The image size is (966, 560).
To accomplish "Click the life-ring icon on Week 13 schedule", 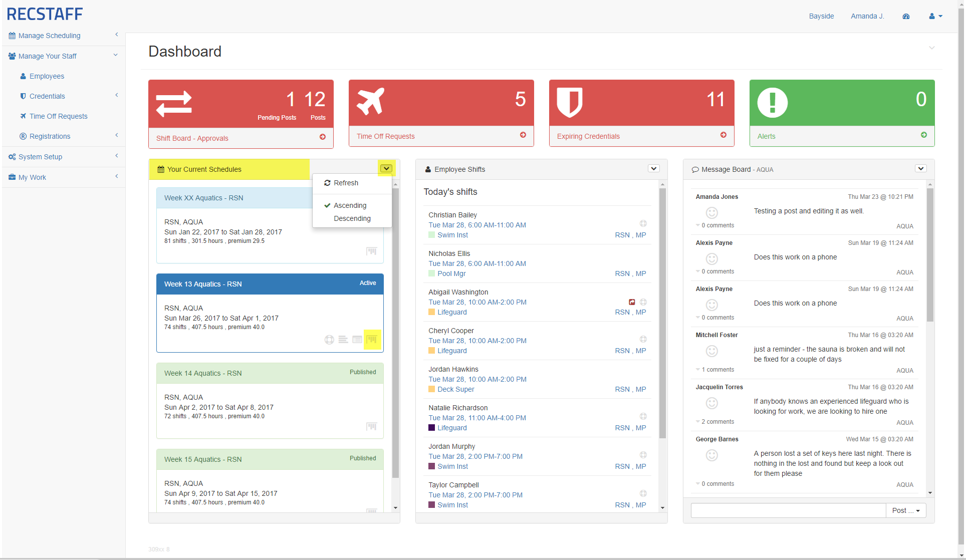I will pos(329,340).
